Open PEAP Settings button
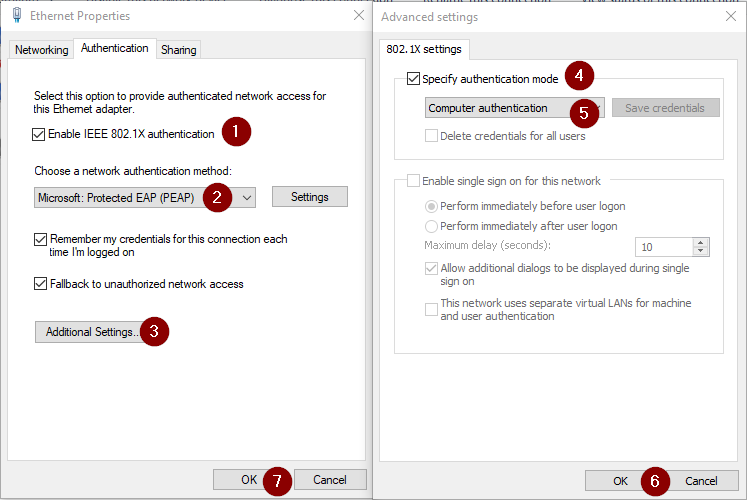 point(310,197)
